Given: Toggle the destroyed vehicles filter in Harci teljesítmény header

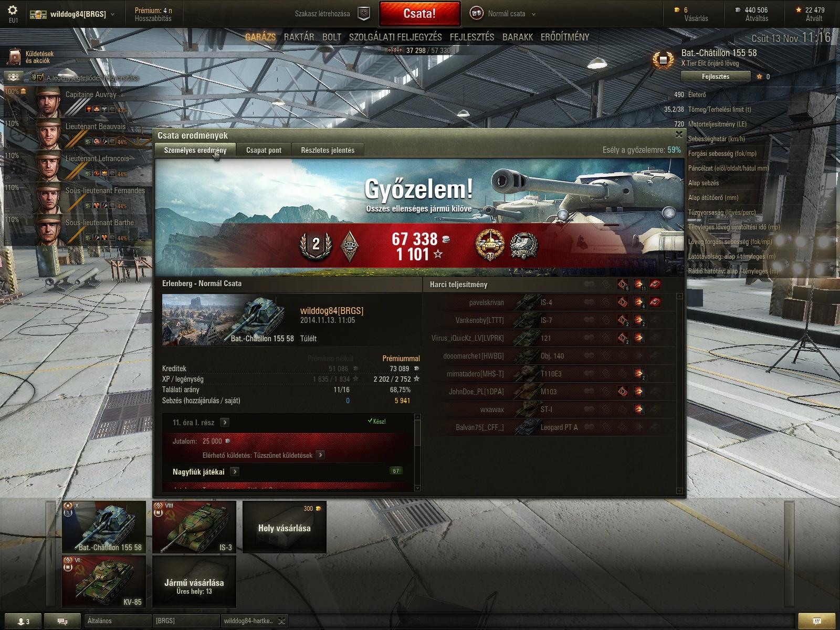Looking at the screenshot, I should click(x=655, y=285).
